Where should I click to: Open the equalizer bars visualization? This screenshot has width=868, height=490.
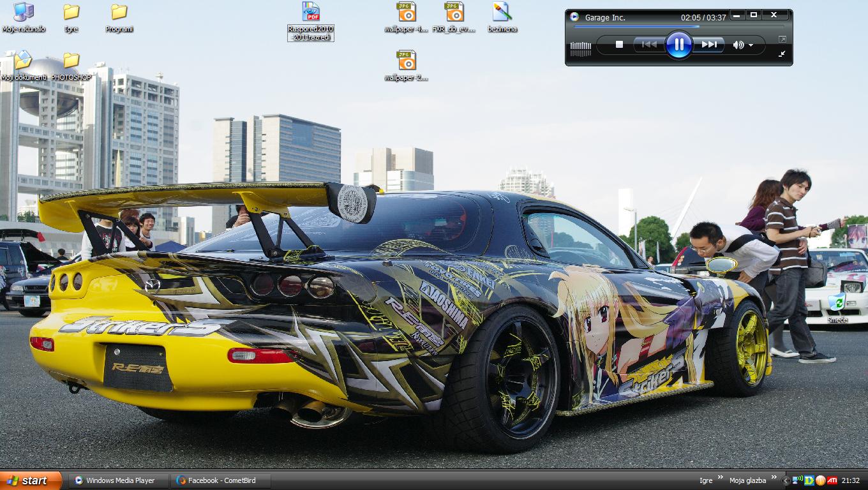coord(581,48)
